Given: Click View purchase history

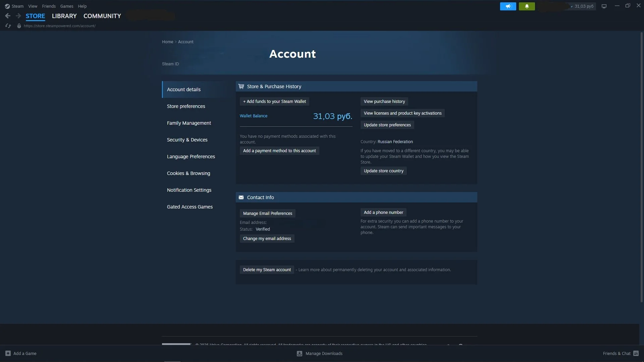Looking at the screenshot, I should pyautogui.click(x=384, y=102).
